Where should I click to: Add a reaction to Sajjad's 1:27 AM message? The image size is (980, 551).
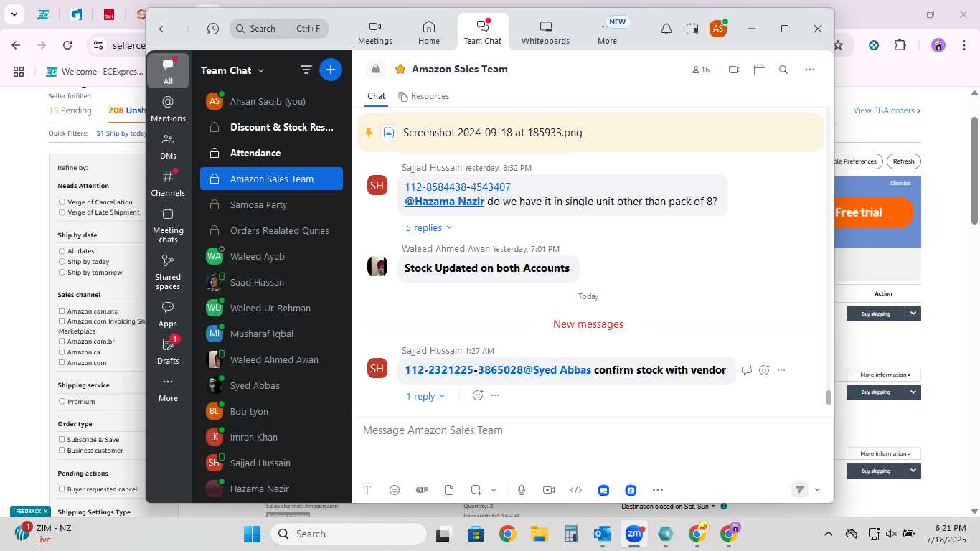(764, 370)
